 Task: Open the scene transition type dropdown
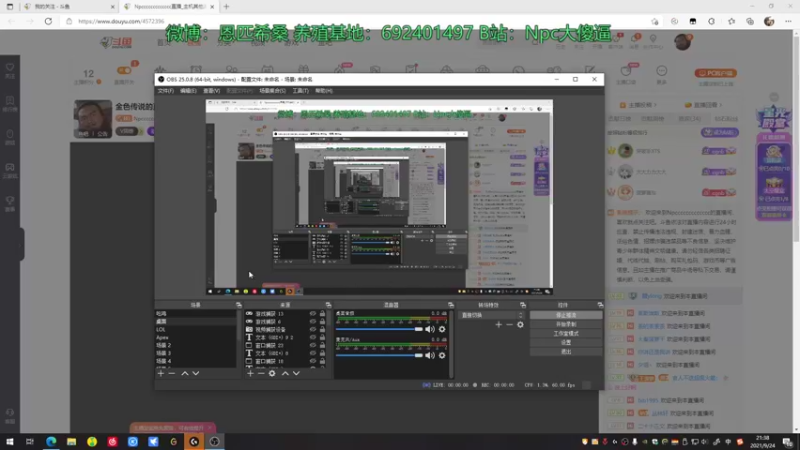click(x=491, y=315)
